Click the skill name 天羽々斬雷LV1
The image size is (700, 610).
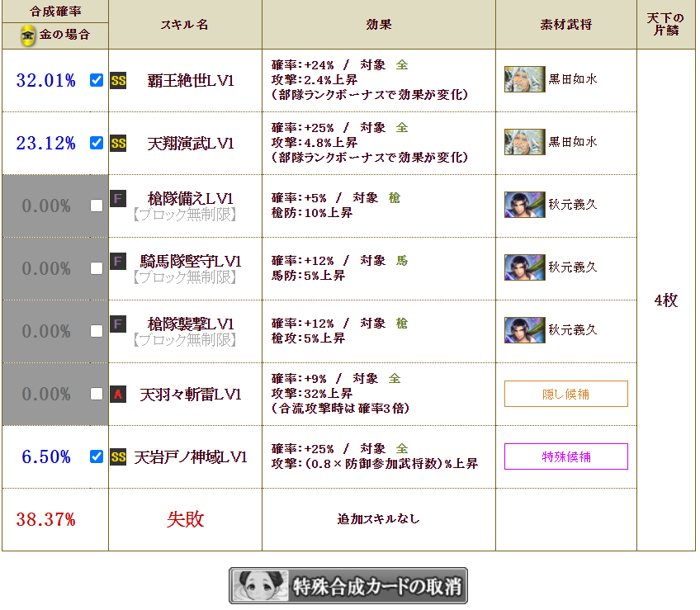pyautogui.click(x=191, y=395)
